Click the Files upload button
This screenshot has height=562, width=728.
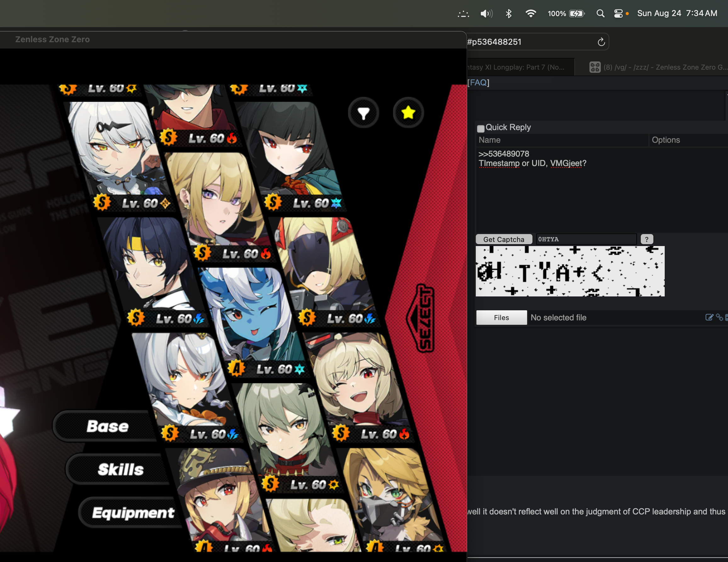click(x=501, y=317)
